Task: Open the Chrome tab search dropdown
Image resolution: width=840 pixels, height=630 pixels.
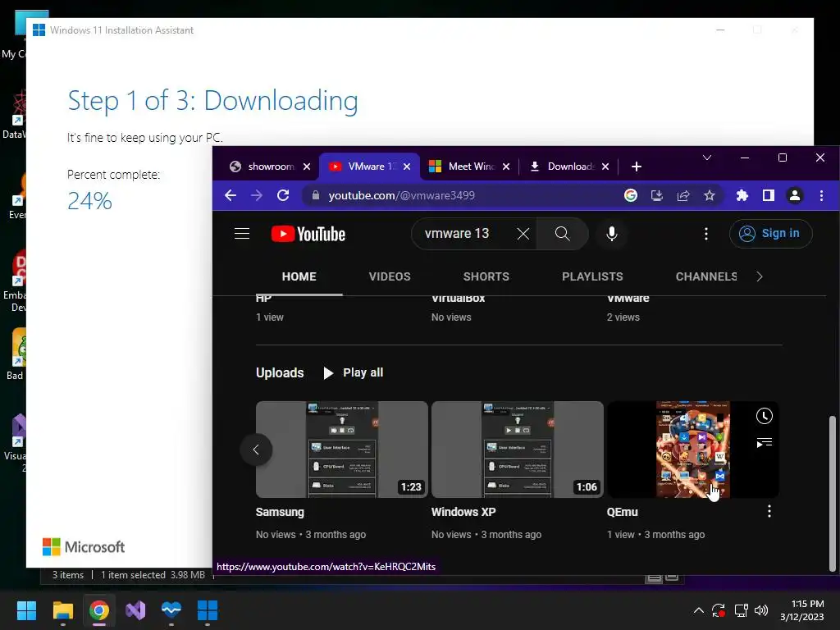Action: 707,157
